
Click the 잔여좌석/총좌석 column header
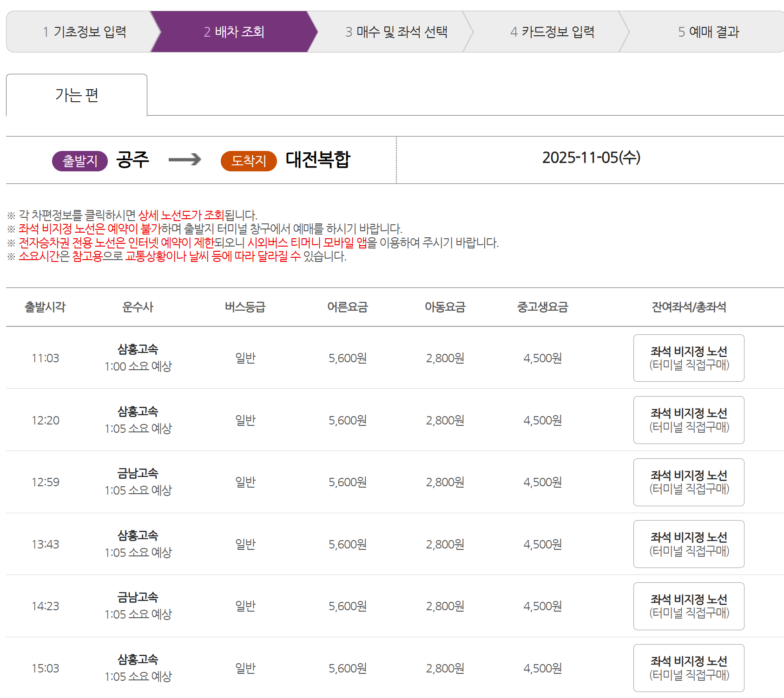(689, 307)
